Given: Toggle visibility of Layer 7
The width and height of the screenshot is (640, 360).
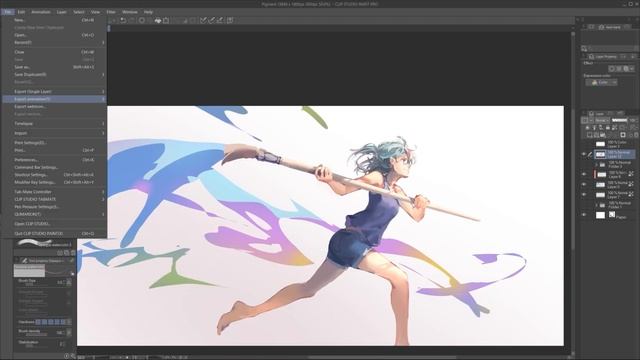Looking at the screenshot, I should tap(584, 194).
